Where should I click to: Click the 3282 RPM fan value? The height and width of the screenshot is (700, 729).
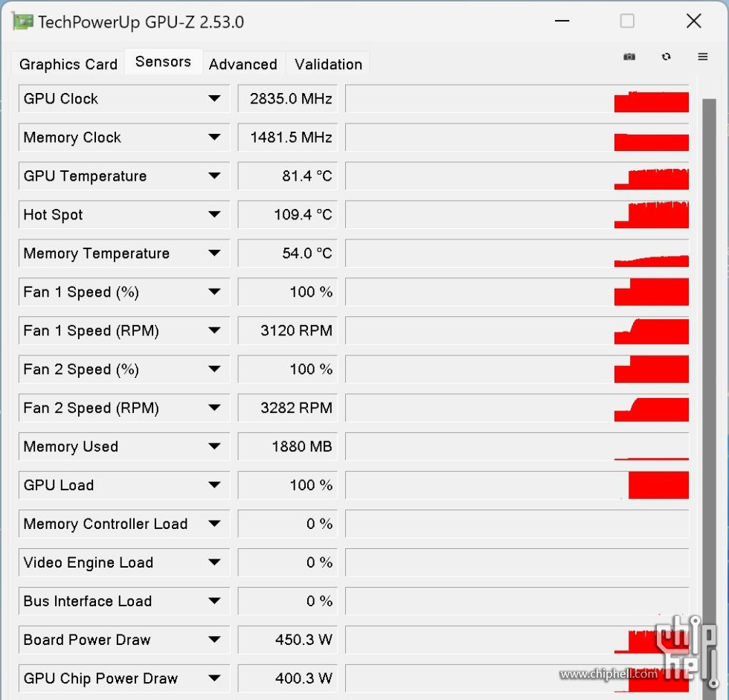click(287, 408)
